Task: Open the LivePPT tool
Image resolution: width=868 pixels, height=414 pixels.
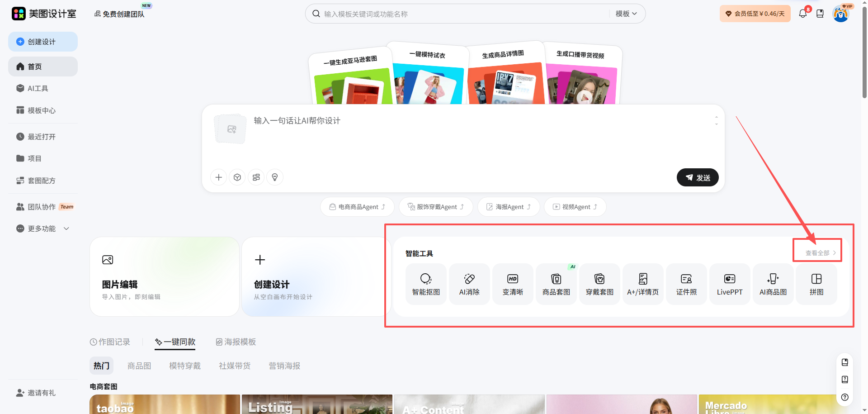Action: point(730,284)
